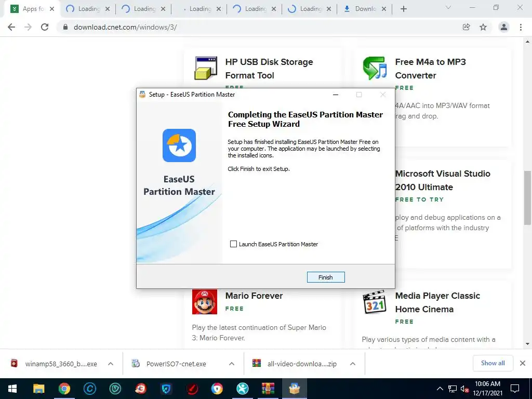532x399 pixels.
Task: Bookmark this page with the star icon
Action: click(483, 27)
